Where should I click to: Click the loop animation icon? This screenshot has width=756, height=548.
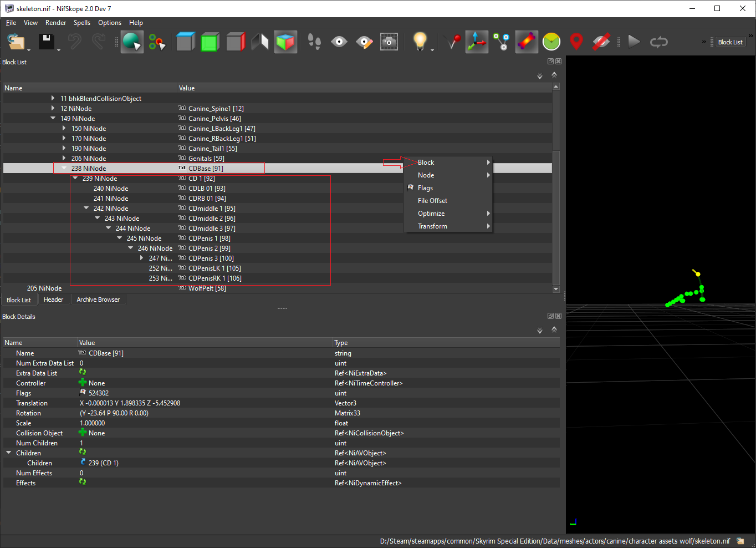click(x=658, y=42)
